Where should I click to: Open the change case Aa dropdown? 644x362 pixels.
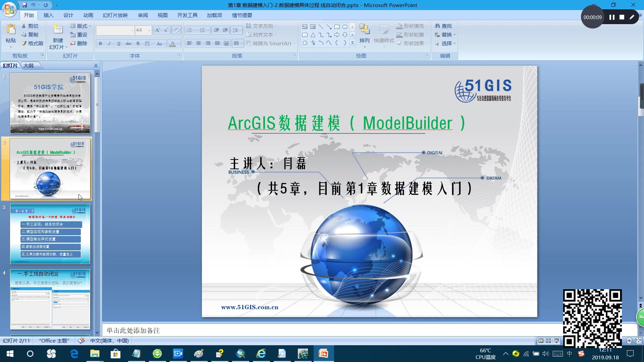(x=161, y=43)
